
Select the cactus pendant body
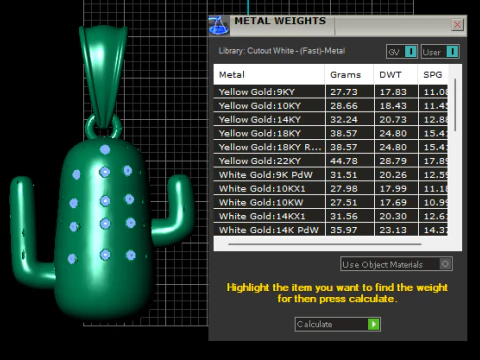click(104, 230)
